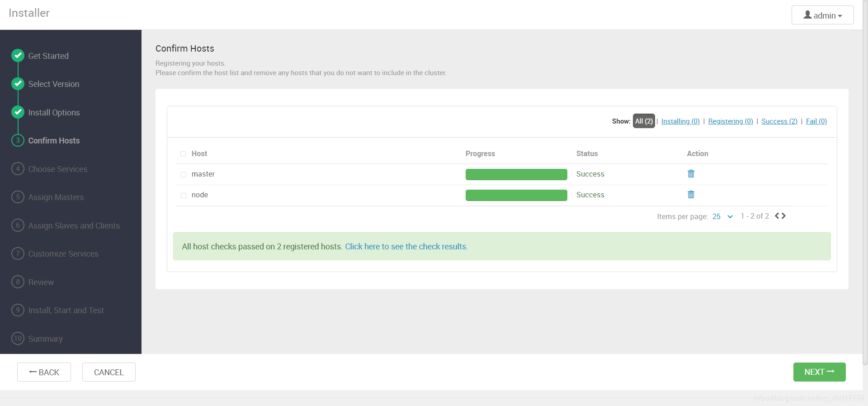The width and height of the screenshot is (868, 406).
Task: Click the node host name
Action: pos(200,195)
